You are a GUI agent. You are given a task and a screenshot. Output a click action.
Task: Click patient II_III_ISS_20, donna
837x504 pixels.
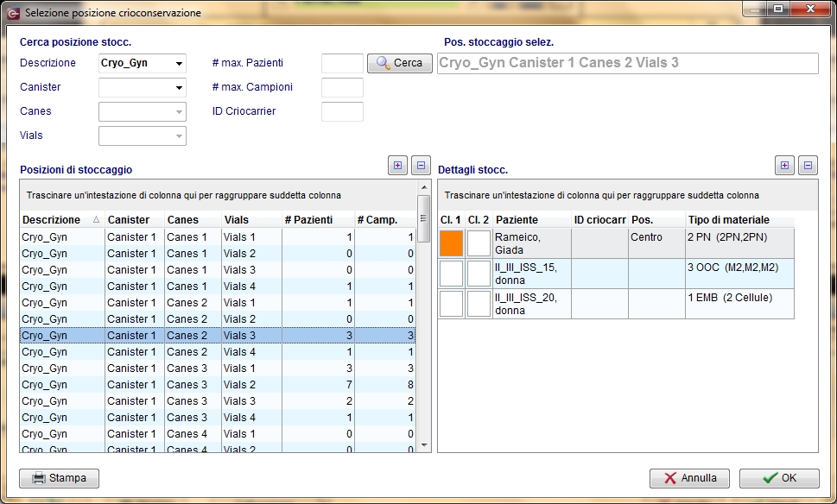(x=532, y=304)
